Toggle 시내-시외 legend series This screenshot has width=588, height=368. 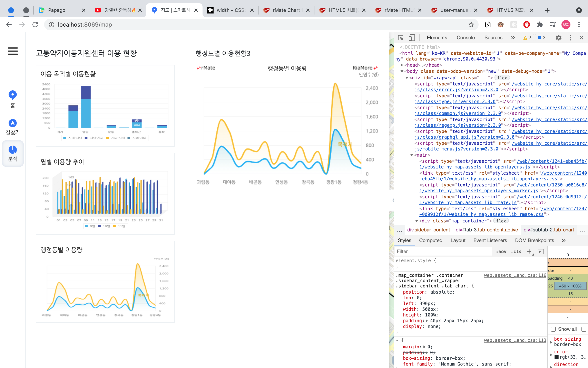tap(94, 138)
